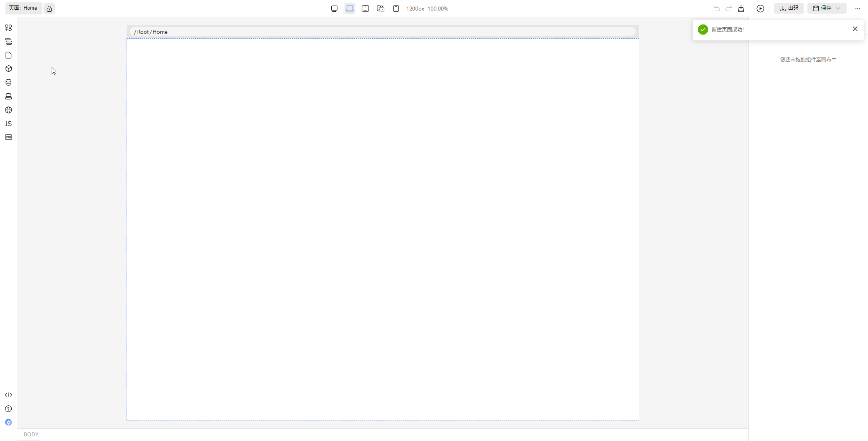Switch canvas to tablet view

tap(365, 9)
